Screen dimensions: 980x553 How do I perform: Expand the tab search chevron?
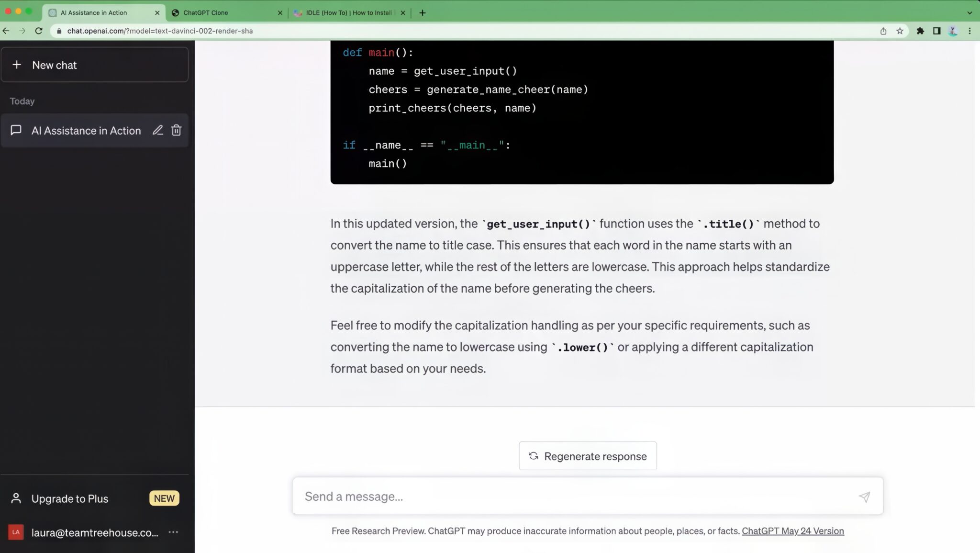[970, 13]
